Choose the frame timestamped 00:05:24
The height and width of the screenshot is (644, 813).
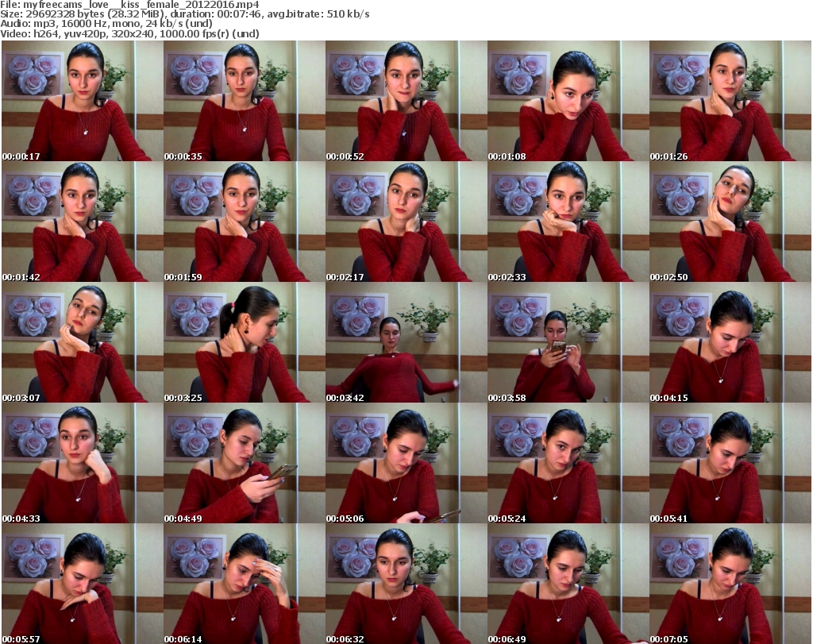(568, 464)
